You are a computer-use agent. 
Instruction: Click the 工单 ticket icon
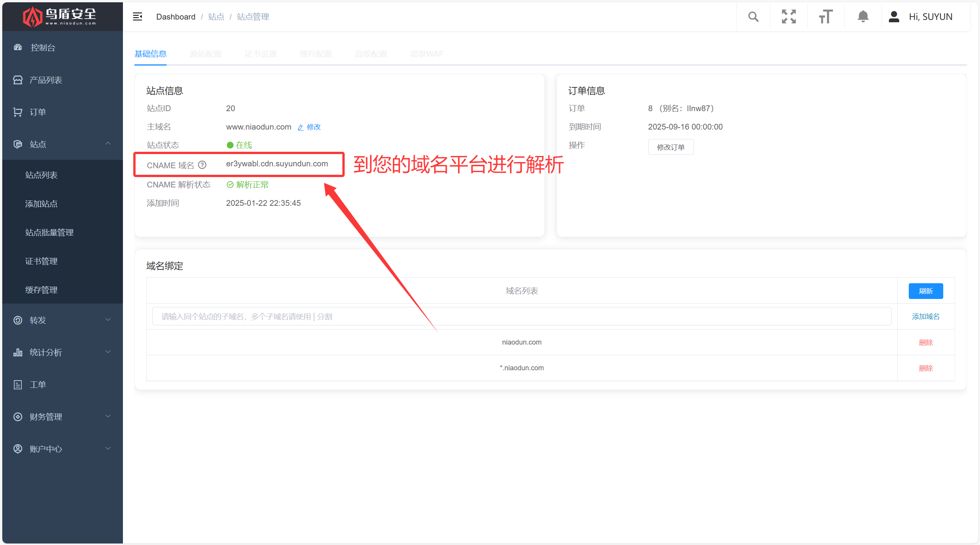[x=18, y=384]
